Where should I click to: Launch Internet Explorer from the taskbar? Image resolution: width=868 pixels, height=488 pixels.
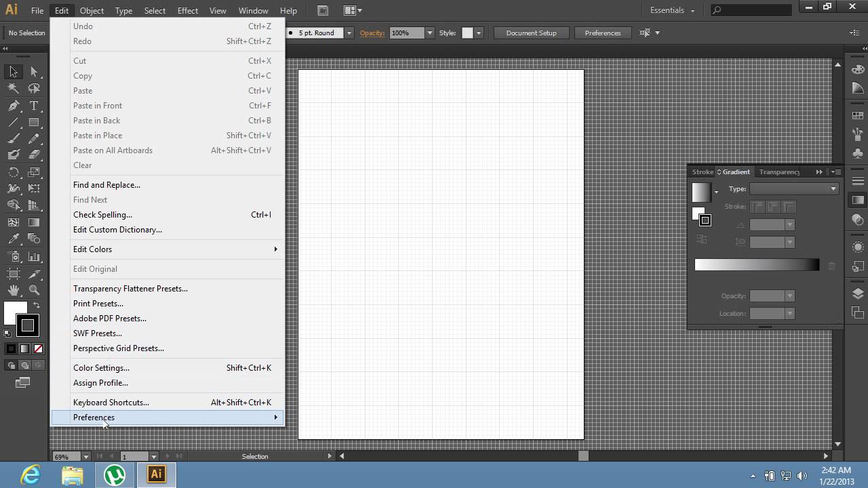[x=31, y=474]
